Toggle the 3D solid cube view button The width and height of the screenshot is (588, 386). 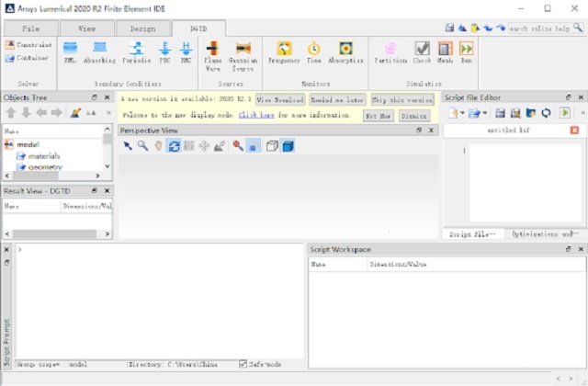coord(288,146)
